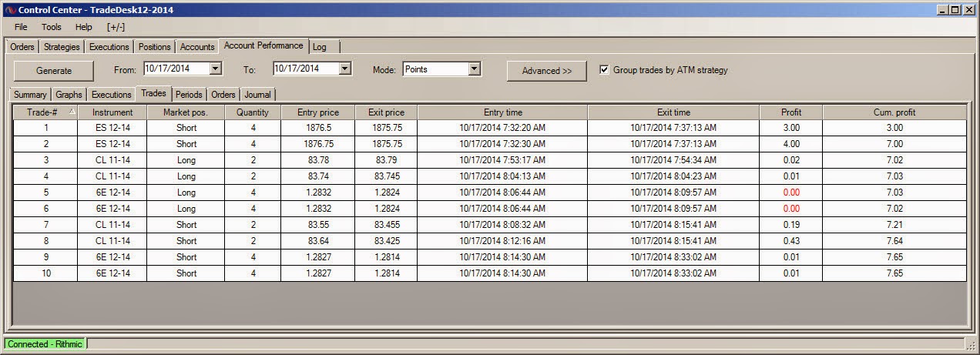980x355 pixels.
Task: Sort by Entry price column header
Action: (x=317, y=112)
